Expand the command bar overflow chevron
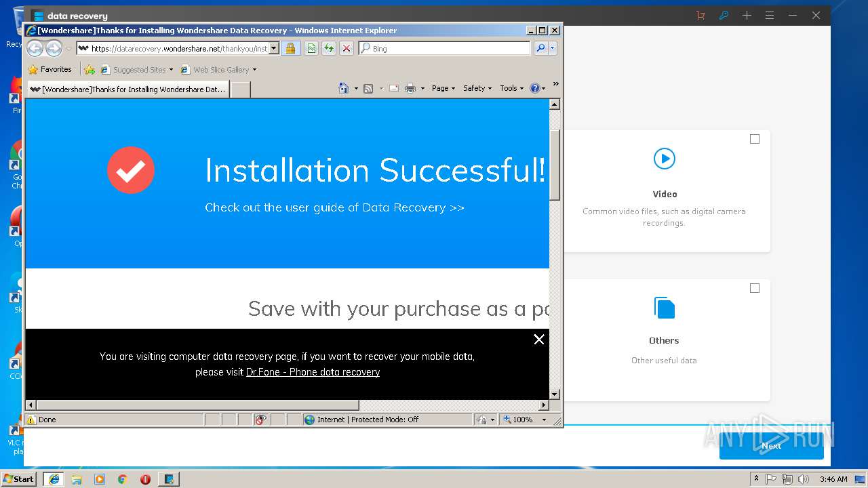The image size is (868, 488). tap(555, 84)
